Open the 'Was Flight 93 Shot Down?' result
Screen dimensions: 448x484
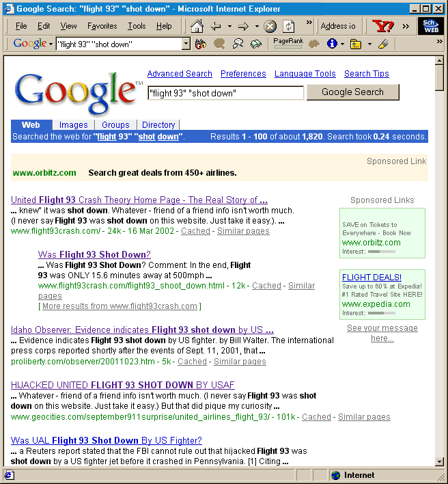coord(94,255)
